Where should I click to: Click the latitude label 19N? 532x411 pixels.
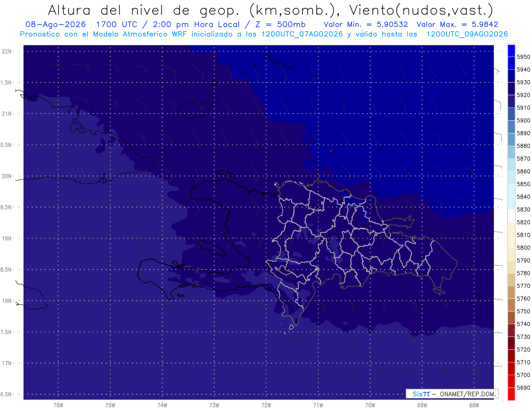[x=6, y=239]
